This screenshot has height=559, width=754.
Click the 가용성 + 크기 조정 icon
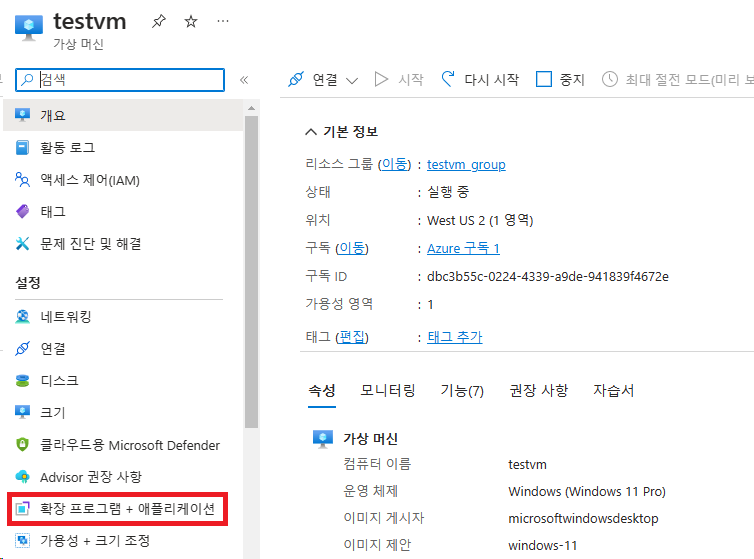[22, 541]
